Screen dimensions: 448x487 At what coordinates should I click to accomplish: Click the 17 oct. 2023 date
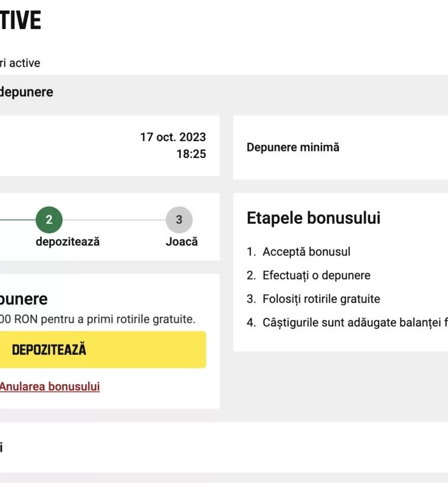[173, 137]
